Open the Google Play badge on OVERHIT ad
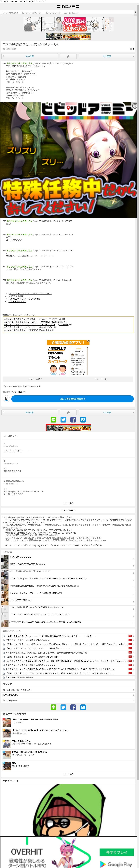The width and height of the screenshot is (139, 868). tap(116, 864)
